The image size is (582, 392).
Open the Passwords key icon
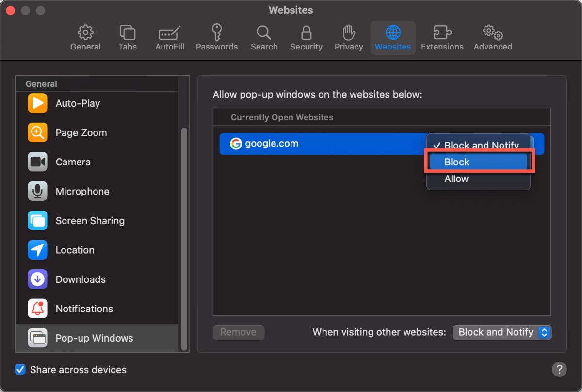(x=217, y=33)
